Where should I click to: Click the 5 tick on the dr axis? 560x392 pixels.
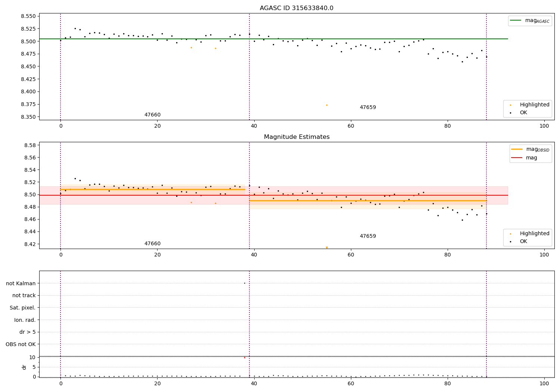point(34,367)
